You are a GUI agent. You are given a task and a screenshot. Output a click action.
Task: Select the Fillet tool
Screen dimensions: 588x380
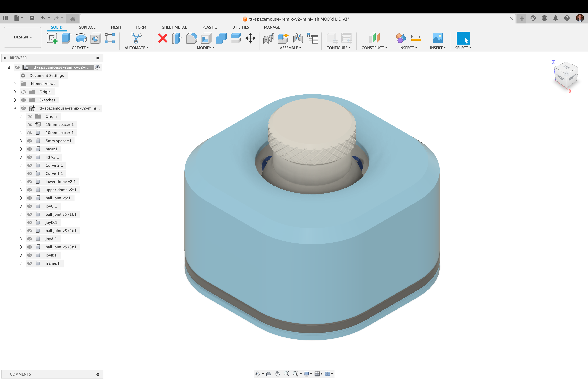point(192,38)
